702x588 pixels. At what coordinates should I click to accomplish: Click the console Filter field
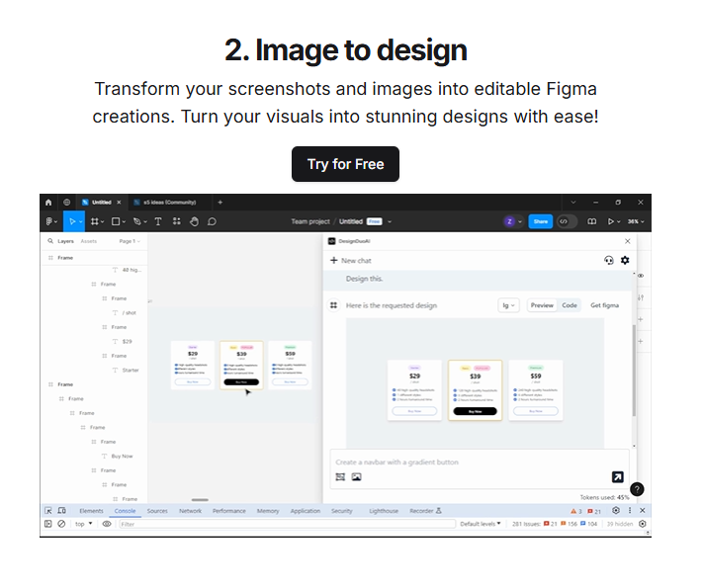[288, 524]
